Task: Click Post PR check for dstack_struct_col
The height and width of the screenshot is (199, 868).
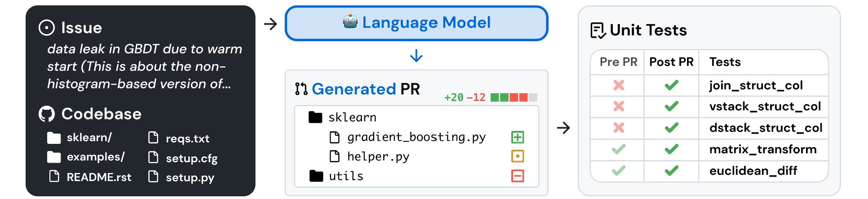Action: pos(672,128)
